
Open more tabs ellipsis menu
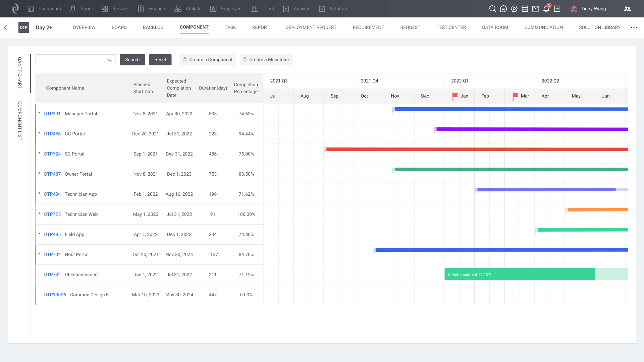(634, 27)
